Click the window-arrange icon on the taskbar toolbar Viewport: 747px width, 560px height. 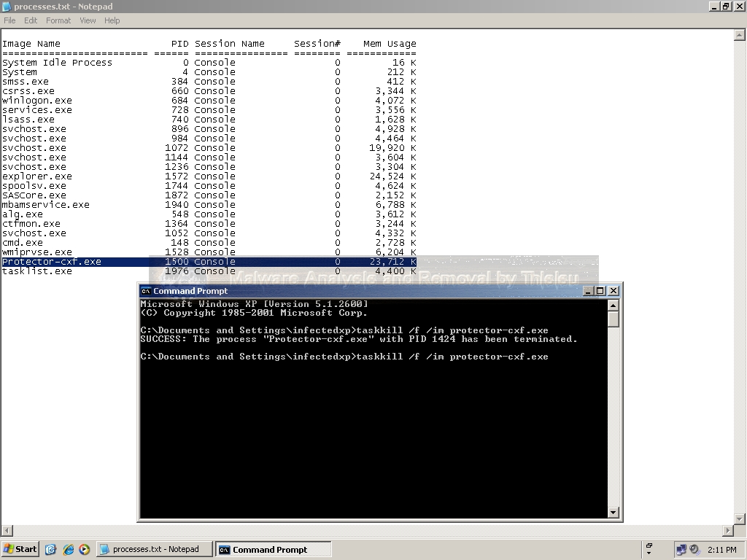pyautogui.click(x=649, y=545)
